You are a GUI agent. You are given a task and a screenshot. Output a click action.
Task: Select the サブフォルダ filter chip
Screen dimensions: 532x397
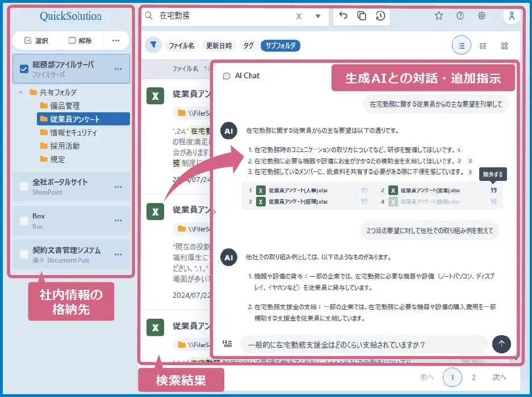click(x=280, y=45)
